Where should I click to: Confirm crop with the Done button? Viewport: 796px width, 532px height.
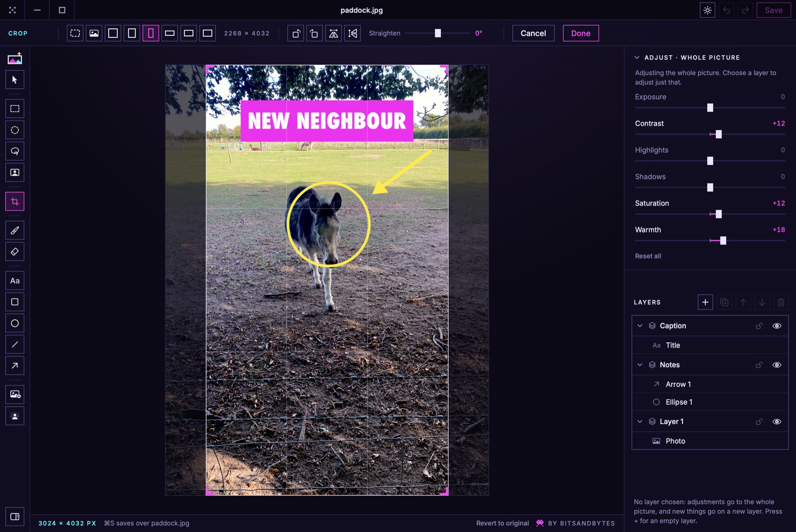click(581, 33)
